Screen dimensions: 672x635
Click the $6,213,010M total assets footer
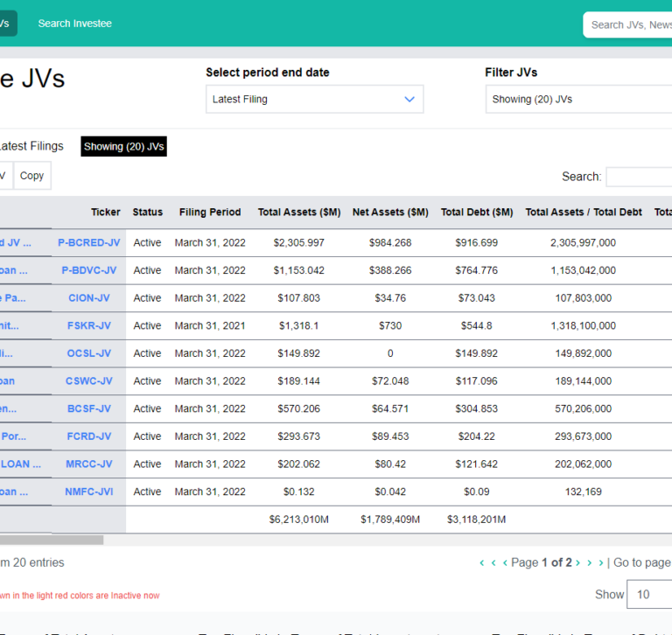[x=299, y=520]
